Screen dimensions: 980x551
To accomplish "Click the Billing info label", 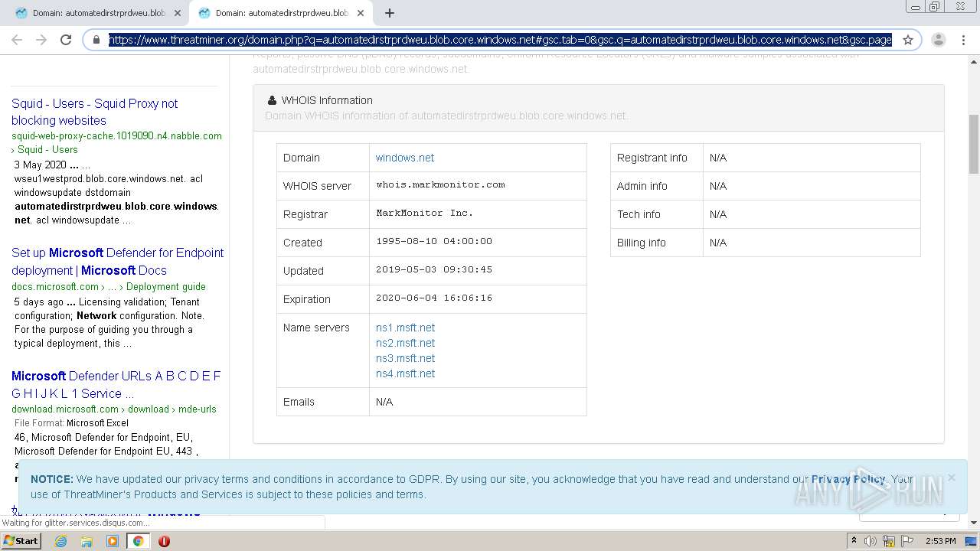I will (x=642, y=243).
